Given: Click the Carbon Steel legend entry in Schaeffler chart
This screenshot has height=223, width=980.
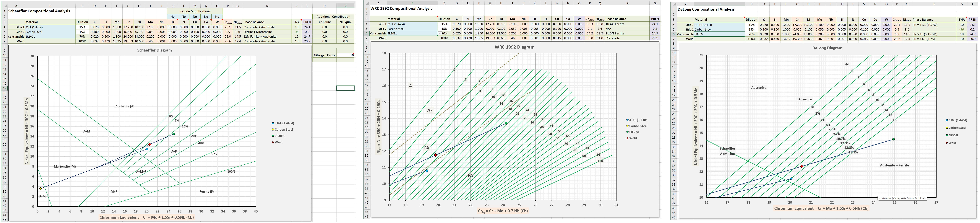Looking at the screenshot, I should coord(282,130).
